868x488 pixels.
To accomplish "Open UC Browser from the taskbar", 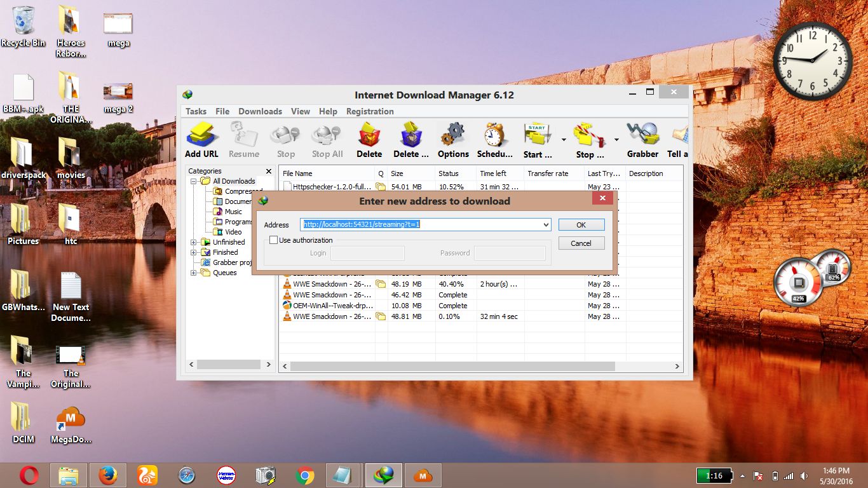I will [147, 475].
